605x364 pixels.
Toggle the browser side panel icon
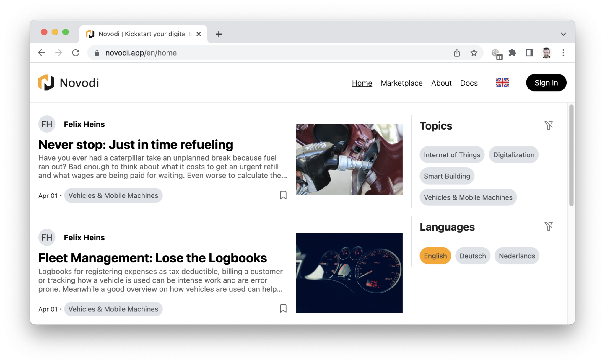[529, 53]
